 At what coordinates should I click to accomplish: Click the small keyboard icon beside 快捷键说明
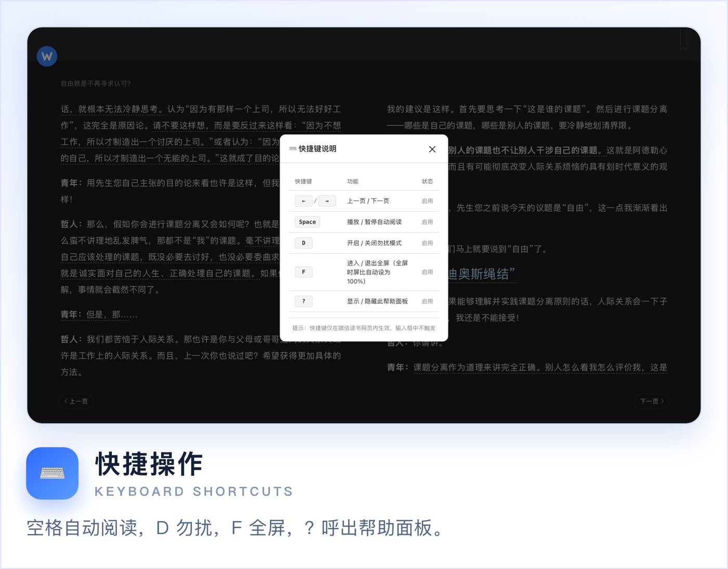click(293, 149)
